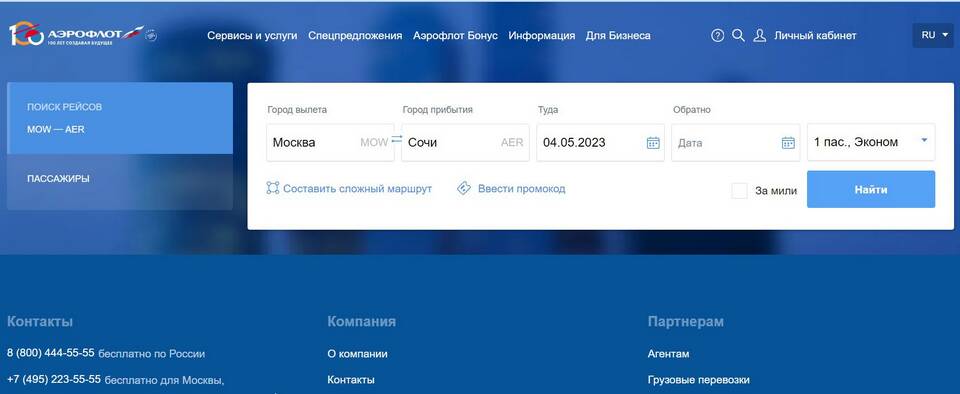Open Спецпредложения menu
The height and width of the screenshot is (394, 960).
355,35
